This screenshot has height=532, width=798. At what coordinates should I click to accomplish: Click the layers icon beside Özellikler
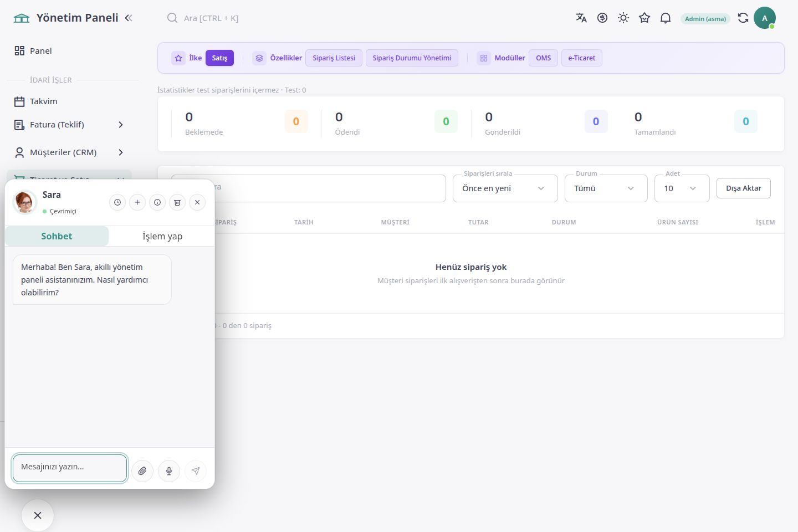(259, 58)
